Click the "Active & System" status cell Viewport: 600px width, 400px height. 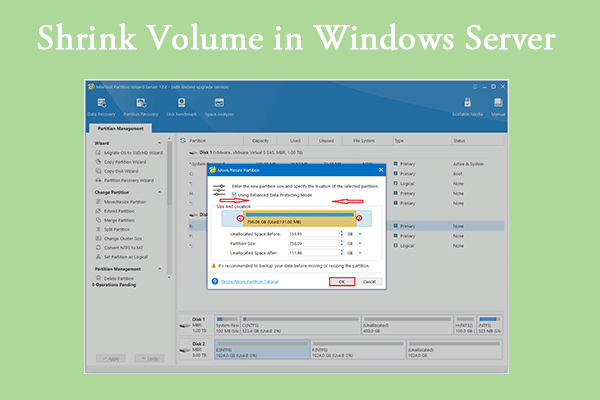tap(468, 164)
